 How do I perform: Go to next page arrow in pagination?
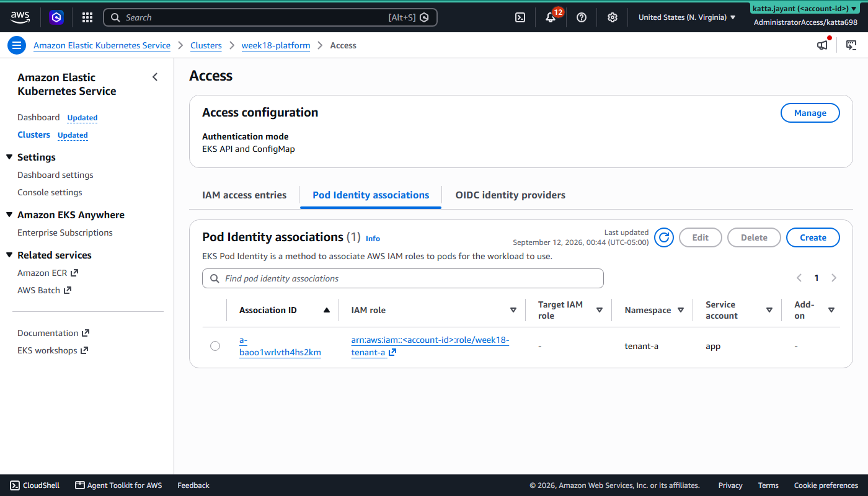pos(834,278)
